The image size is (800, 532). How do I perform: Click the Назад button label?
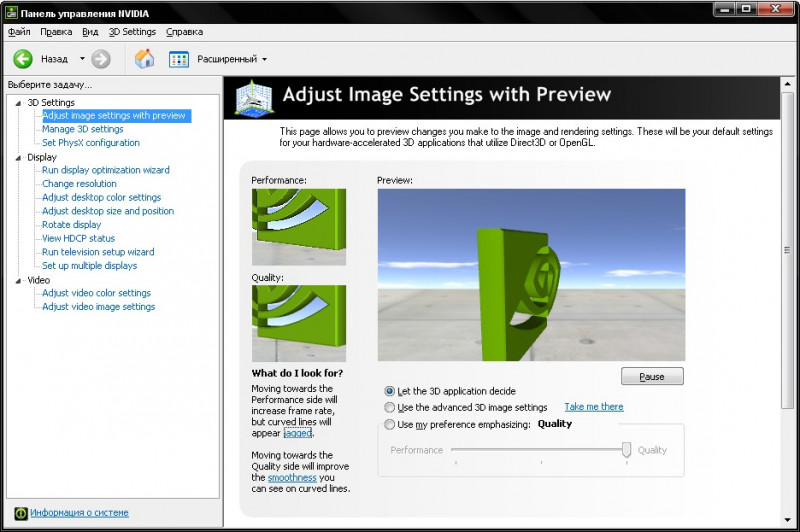click(x=54, y=59)
